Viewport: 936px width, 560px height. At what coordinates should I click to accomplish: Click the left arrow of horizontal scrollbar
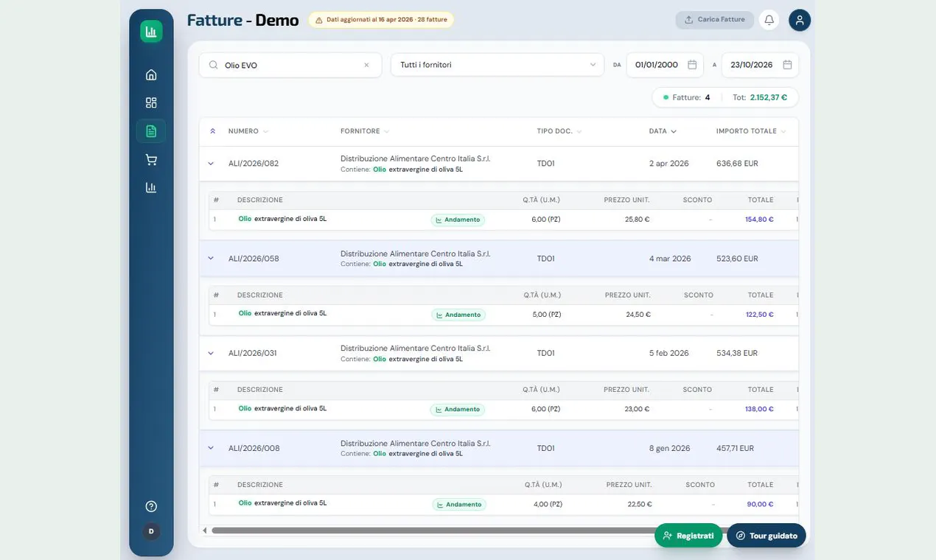(205, 531)
